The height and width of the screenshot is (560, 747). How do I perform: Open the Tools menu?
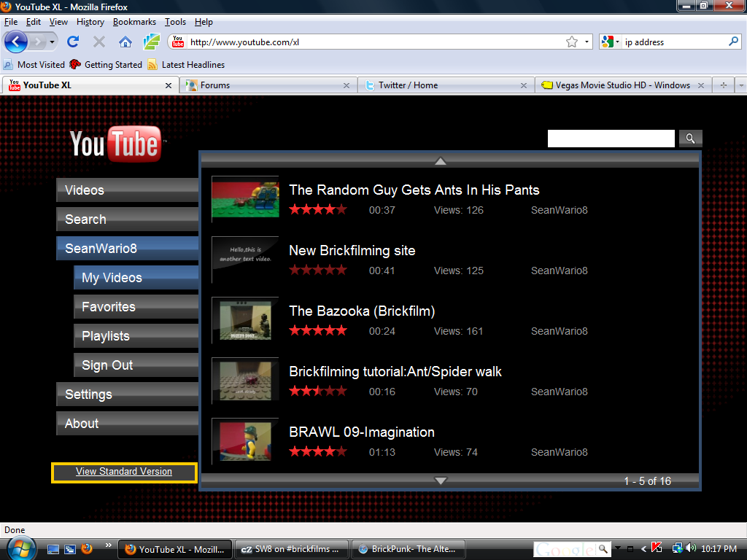(x=175, y=22)
